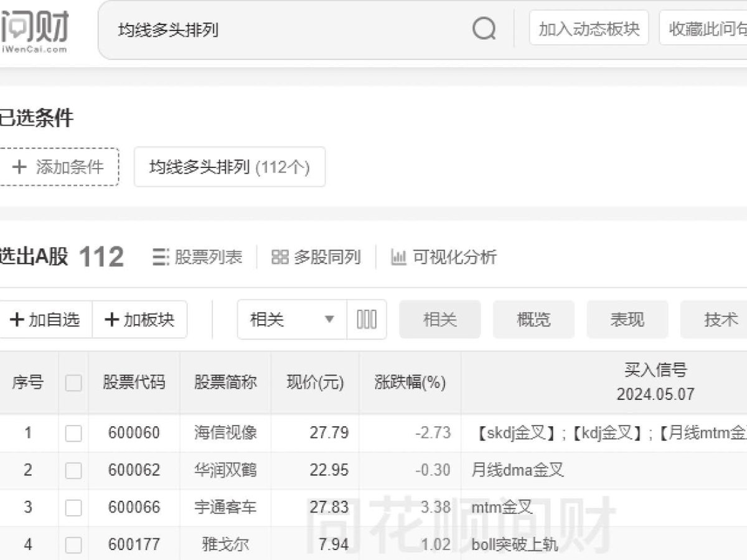This screenshot has width=747, height=560.
Task: Click the 股票代码 column header
Action: 134,383
